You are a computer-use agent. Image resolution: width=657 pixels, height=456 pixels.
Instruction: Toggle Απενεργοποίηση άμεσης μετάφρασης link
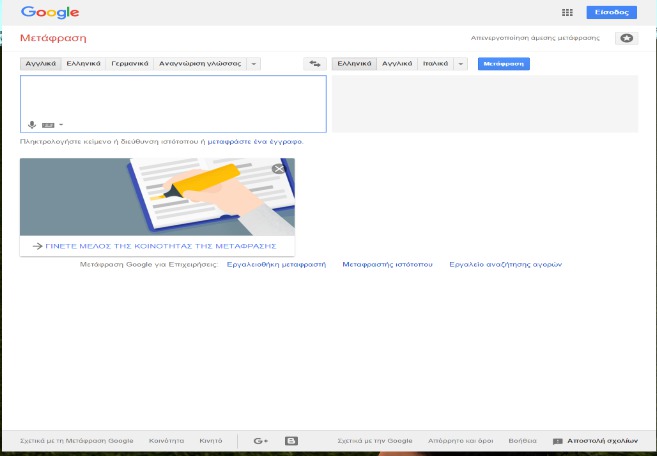coord(535,38)
